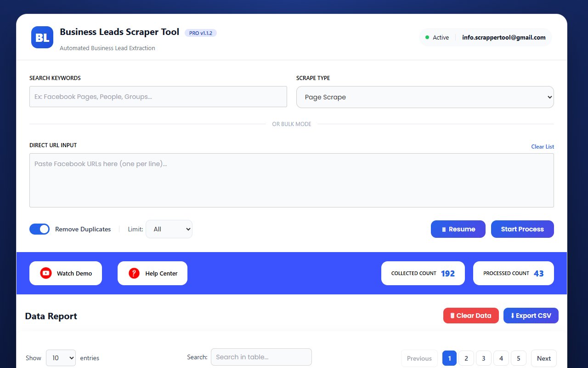This screenshot has width=588, height=368.
Task: Select pagination page 5
Action: pos(519,358)
